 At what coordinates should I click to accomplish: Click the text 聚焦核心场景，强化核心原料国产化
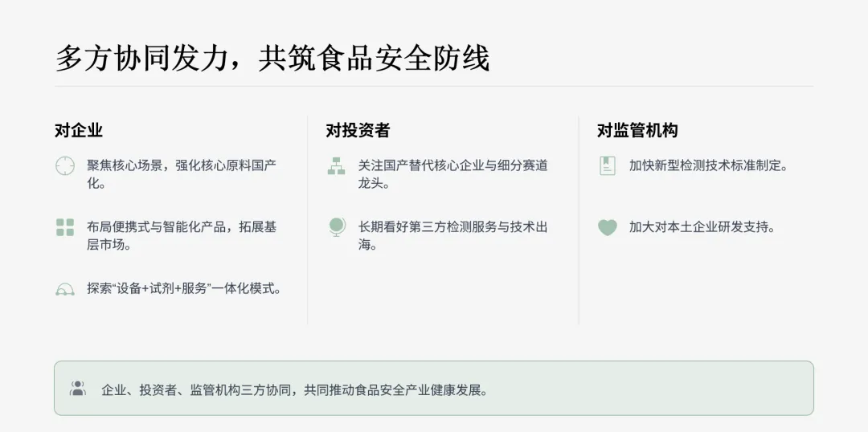182,174
